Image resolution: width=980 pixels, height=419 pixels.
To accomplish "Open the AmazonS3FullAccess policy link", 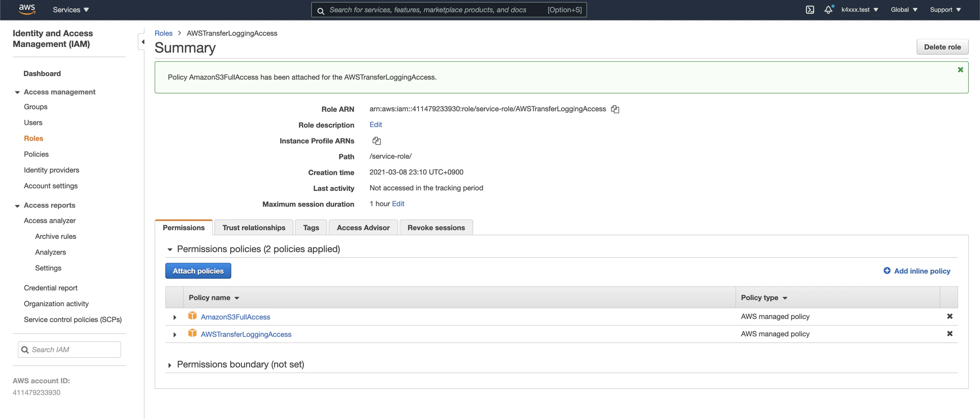I will coord(235,317).
